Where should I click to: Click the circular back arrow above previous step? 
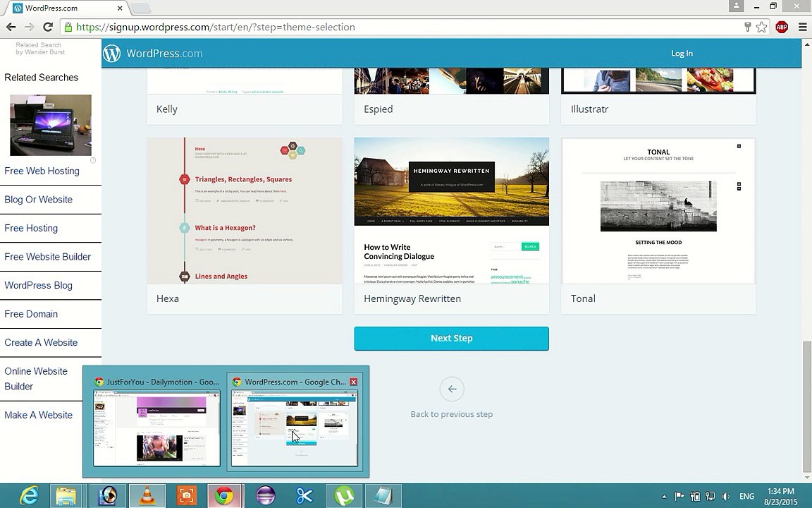pos(452,389)
